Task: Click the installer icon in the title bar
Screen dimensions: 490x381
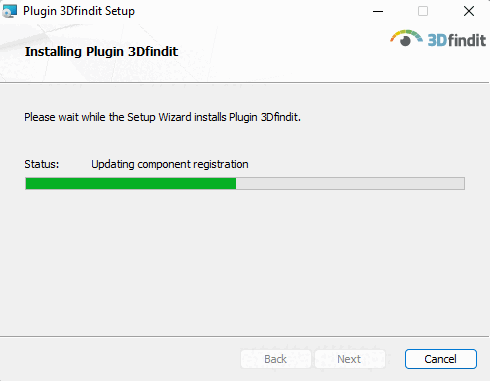Action: [x=9, y=11]
